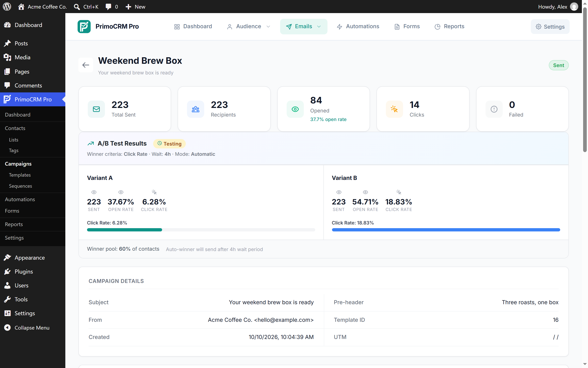
Task: Click the back arrow beside Weekend Brew Box
Action: point(86,65)
